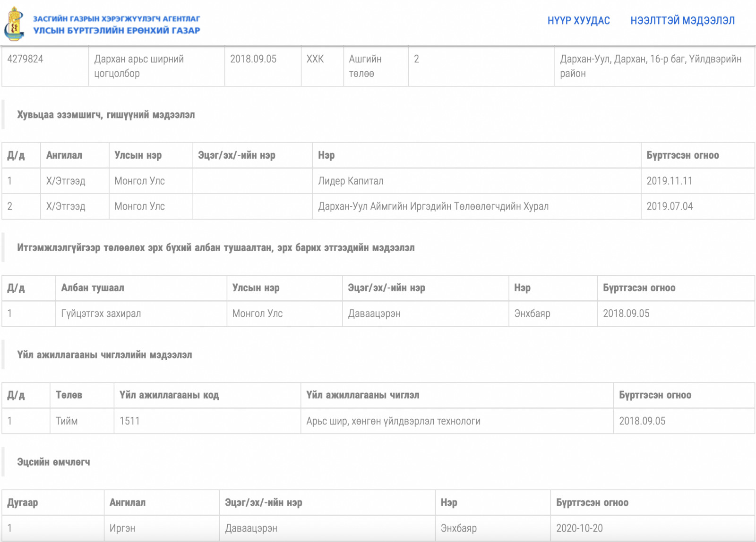
Task: Click company name Дархан арьс ширний цогцолбор
Action: 139,66
